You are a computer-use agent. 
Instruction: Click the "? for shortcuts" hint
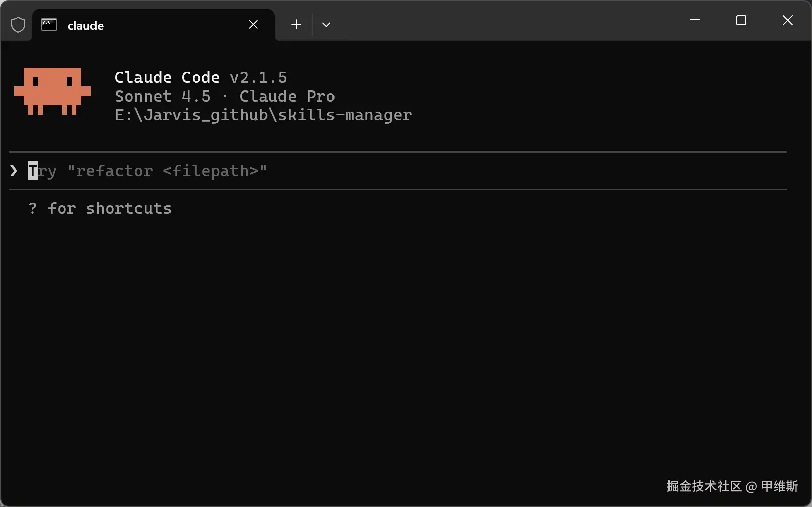(x=100, y=208)
